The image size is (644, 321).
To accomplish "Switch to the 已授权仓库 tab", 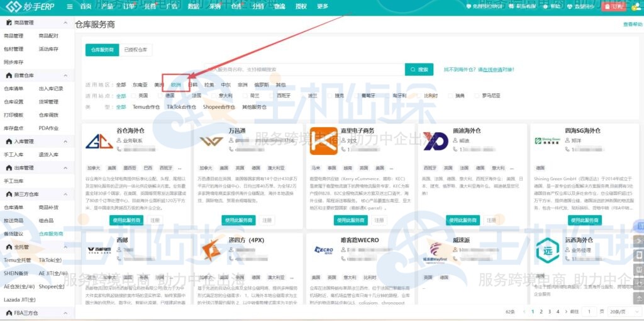I will tap(136, 50).
